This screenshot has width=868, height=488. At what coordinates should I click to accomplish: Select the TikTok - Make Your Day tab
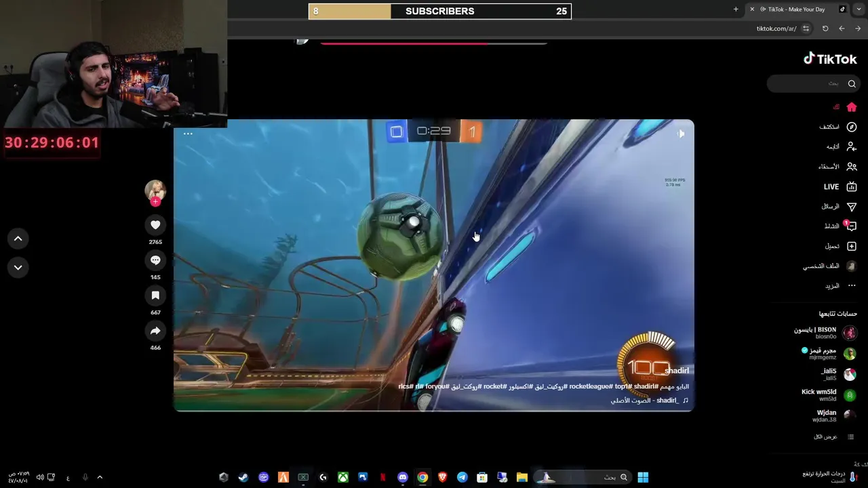796,9
